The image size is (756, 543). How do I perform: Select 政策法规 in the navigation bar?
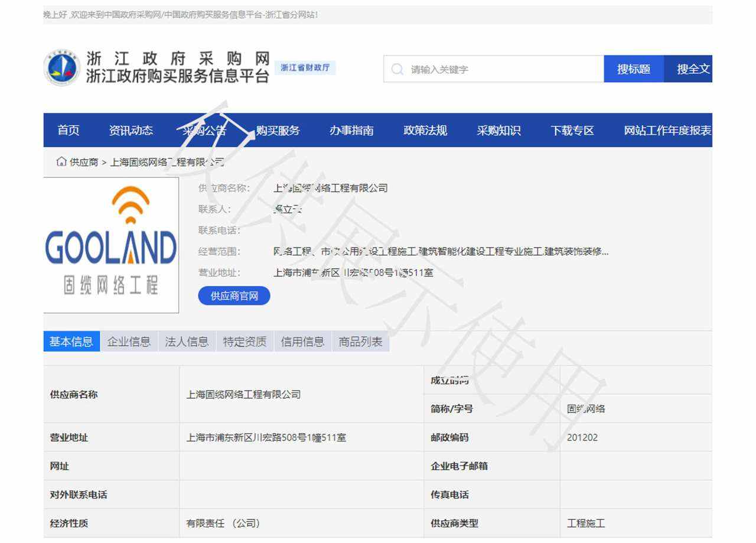coord(425,131)
